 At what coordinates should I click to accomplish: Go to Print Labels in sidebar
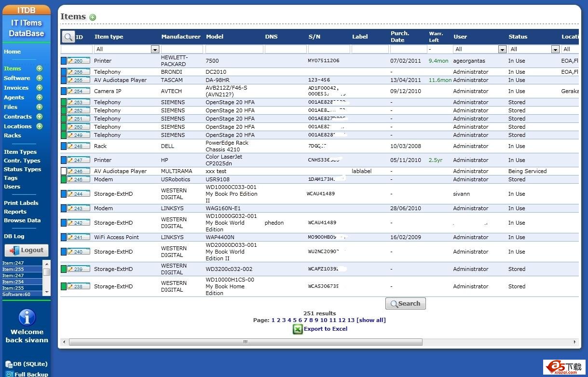[21, 203]
